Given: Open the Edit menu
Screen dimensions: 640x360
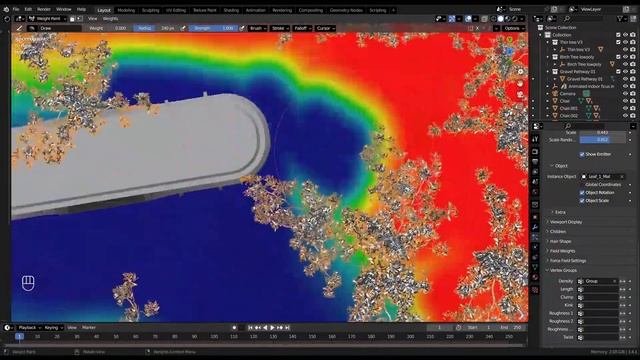Looking at the screenshot, I should (x=28, y=9).
